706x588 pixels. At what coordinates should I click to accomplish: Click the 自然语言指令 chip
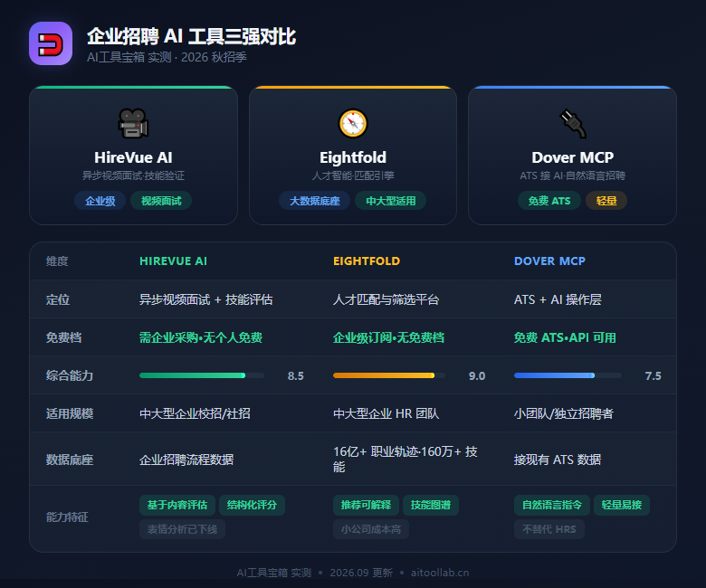[x=551, y=505]
